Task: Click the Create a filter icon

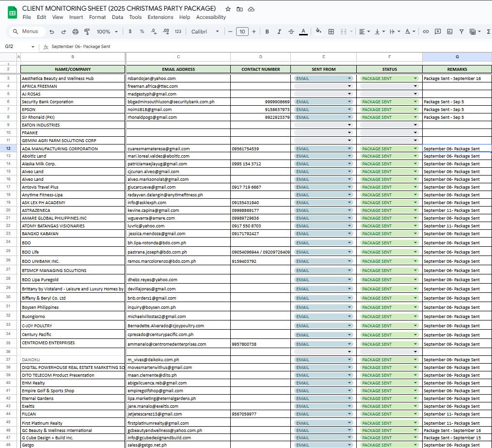Action: point(461,32)
